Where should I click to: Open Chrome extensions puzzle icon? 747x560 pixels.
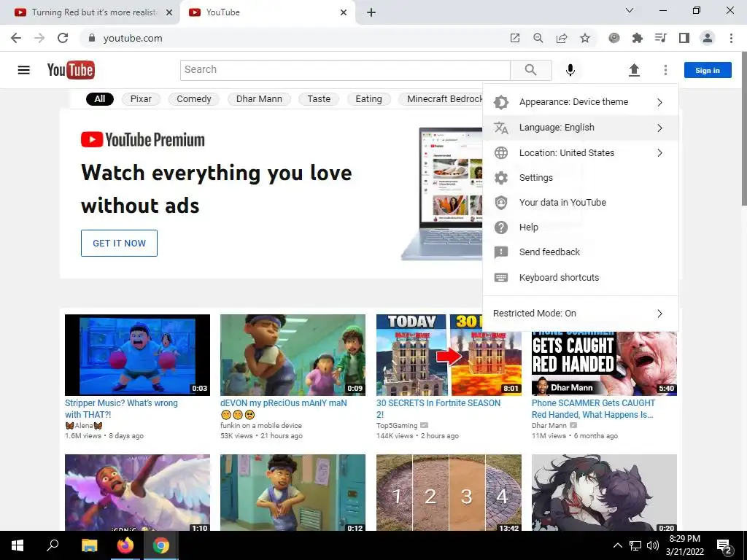(x=638, y=38)
